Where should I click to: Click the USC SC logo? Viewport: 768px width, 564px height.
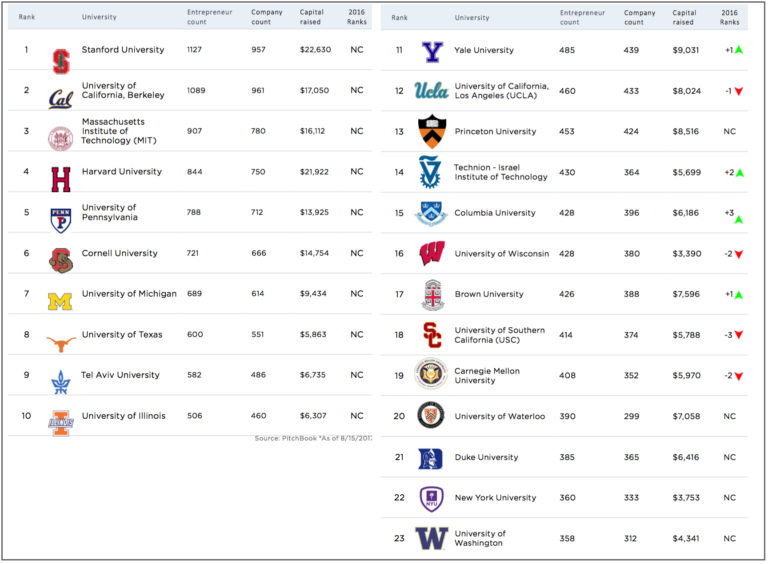tap(432, 335)
